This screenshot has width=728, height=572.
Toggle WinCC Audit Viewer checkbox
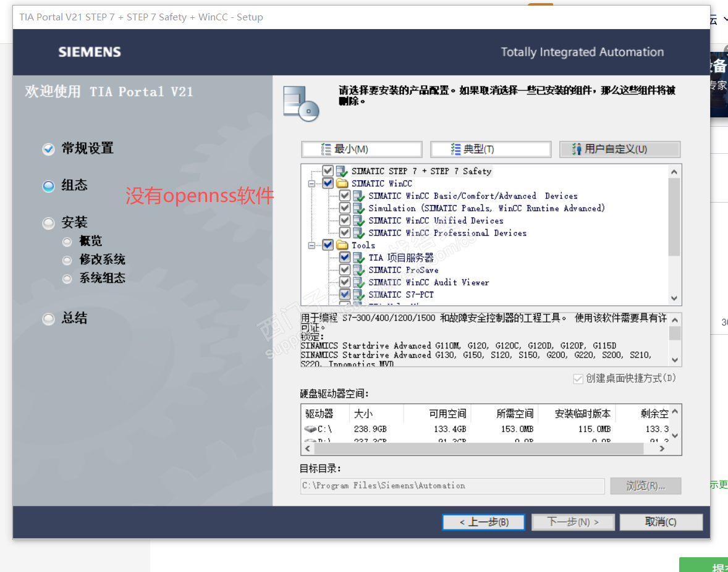pos(344,282)
